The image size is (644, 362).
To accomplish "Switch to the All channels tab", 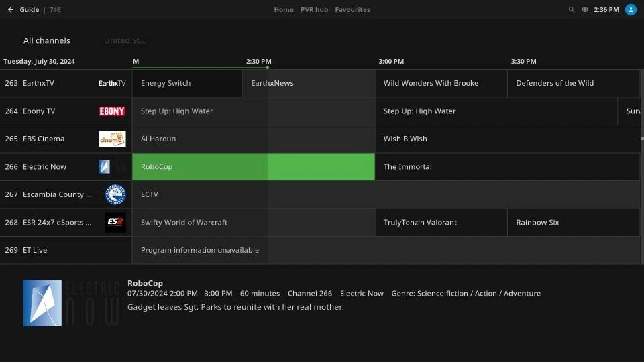I will [x=47, y=40].
